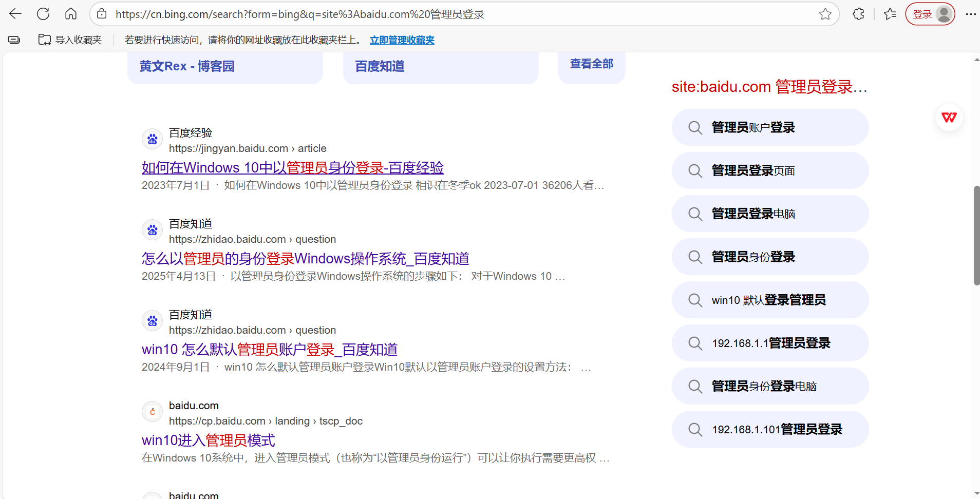
Task: Open browser extensions menu
Action: [858, 14]
